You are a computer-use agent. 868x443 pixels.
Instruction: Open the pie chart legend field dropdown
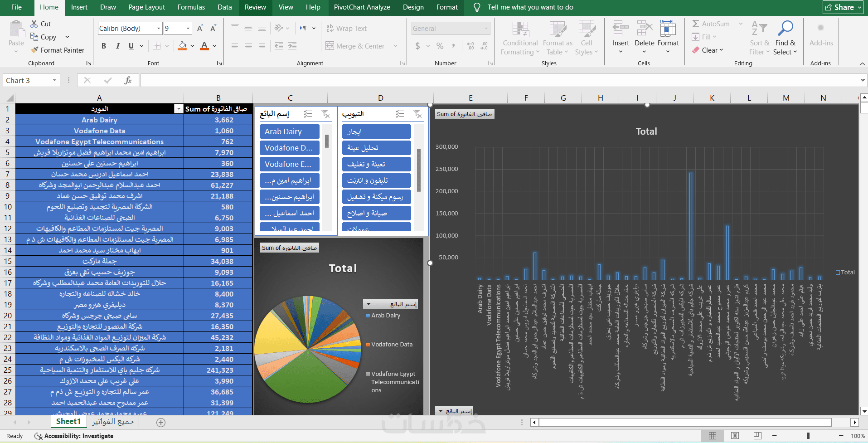click(x=390, y=304)
